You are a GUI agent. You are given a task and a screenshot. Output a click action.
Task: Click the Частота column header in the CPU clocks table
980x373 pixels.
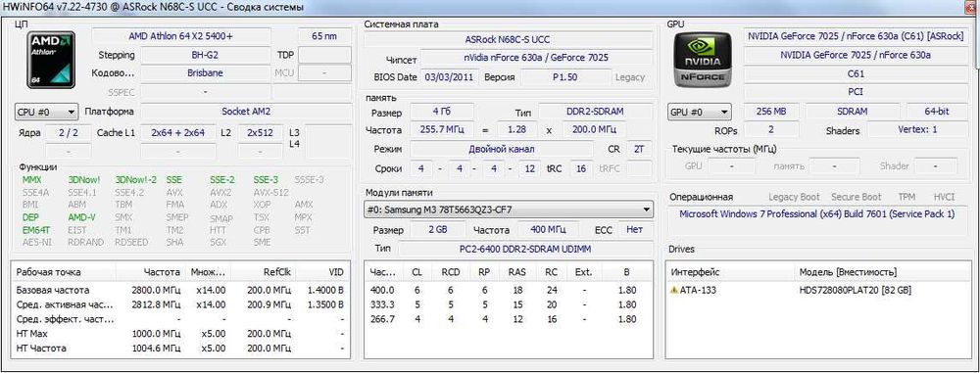(151, 272)
